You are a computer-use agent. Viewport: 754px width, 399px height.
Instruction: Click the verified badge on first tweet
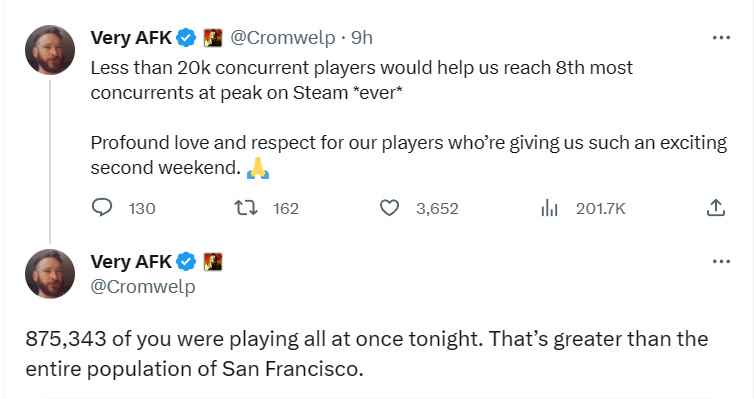[x=186, y=37]
